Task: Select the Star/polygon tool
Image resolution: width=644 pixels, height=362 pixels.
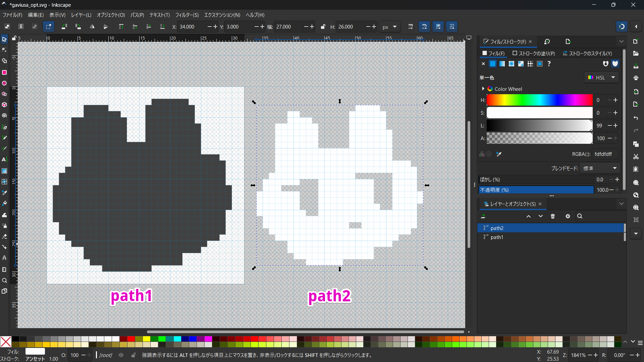Action: coord(4,94)
